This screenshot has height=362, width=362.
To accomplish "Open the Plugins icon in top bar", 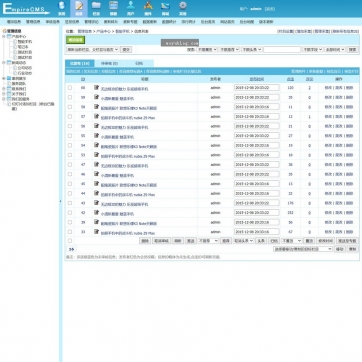I will (x=148, y=8).
